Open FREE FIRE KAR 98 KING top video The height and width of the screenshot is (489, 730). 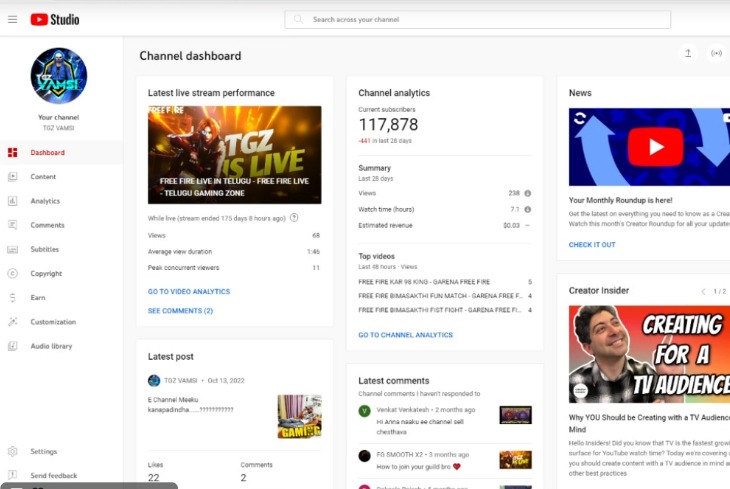click(x=424, y=282)
